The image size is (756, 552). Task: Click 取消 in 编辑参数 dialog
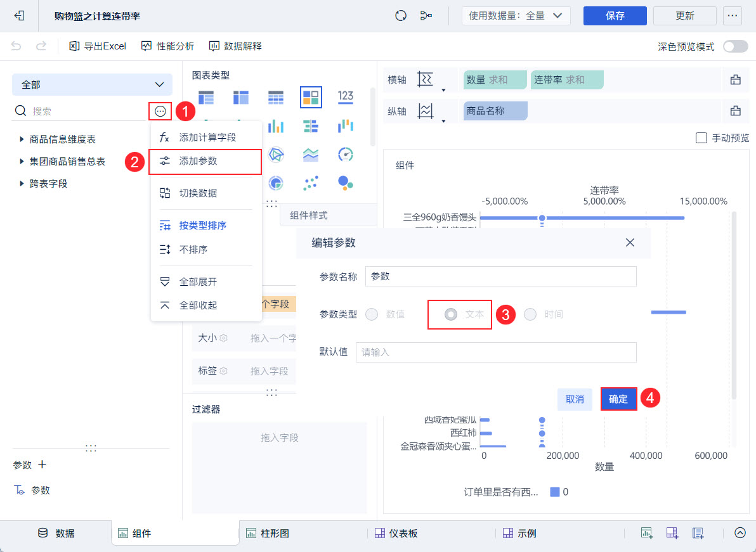[x=575, y=399]
